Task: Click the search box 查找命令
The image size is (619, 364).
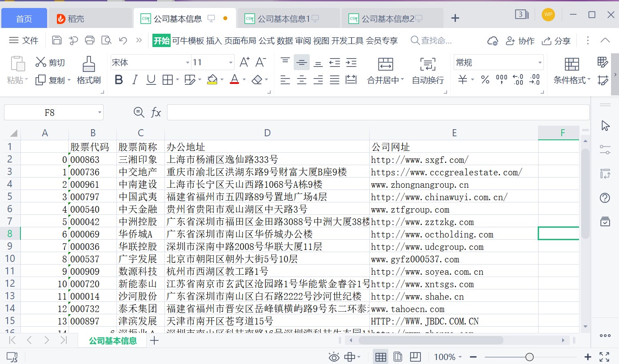Action: (431, 41)
